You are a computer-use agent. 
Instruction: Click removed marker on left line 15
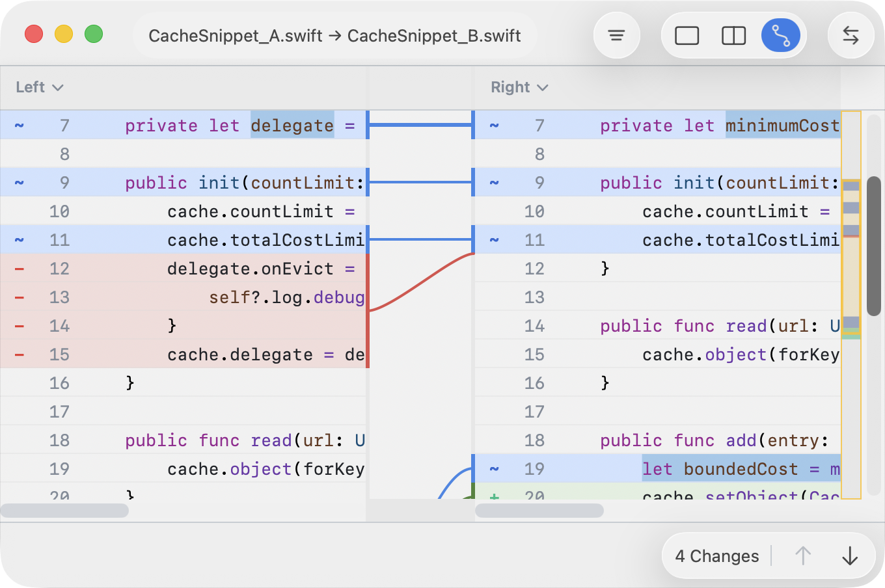[x=20, y=354]
